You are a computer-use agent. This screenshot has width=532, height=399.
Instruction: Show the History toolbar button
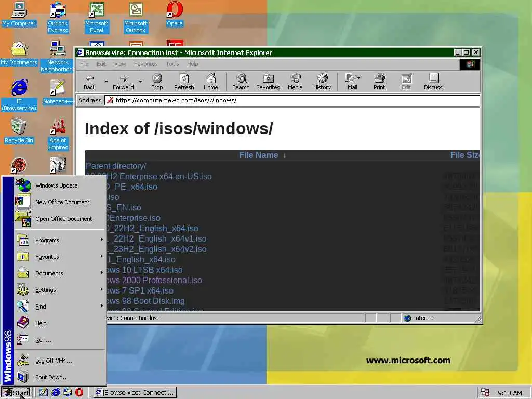pyautogui.click(x=322, y=82)
